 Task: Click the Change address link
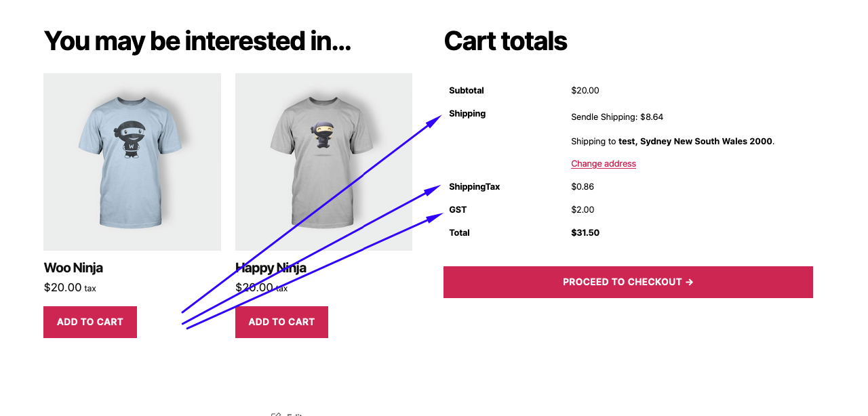[604, 163]
